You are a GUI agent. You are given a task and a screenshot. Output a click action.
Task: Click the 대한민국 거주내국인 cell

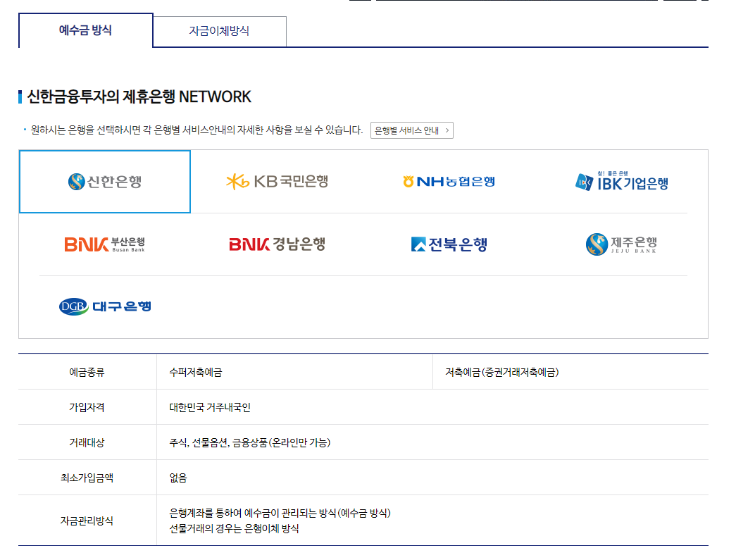[x=432, y=407]
